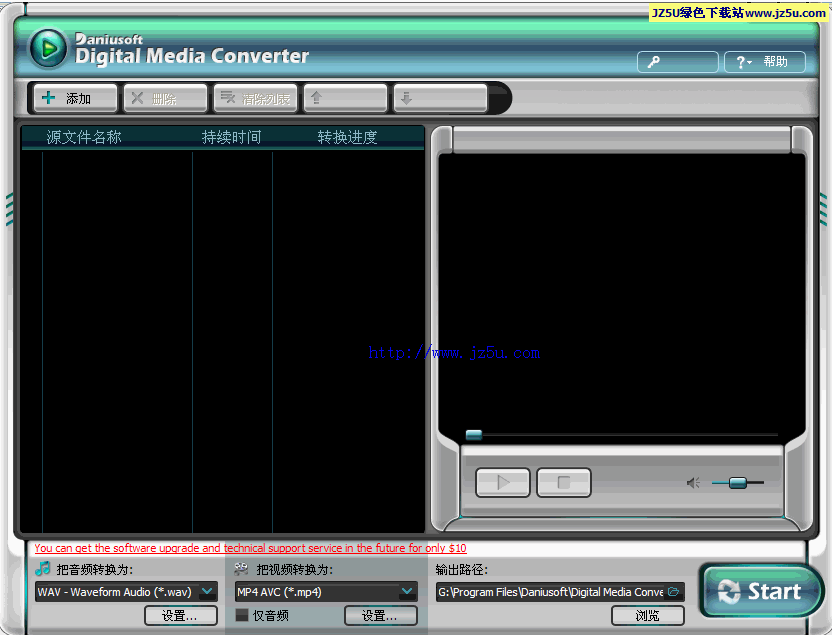The height and width of the screenshot is (635, 832).
Task: Move item up with the up arrow button
Action: click(x=345, y=98)
